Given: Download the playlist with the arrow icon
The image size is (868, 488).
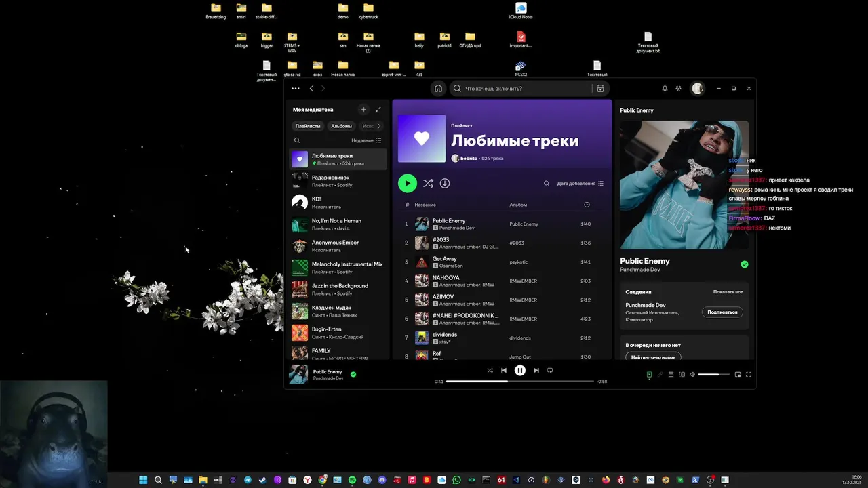Looking at the screenshot, I should click(x=445, y=183).
